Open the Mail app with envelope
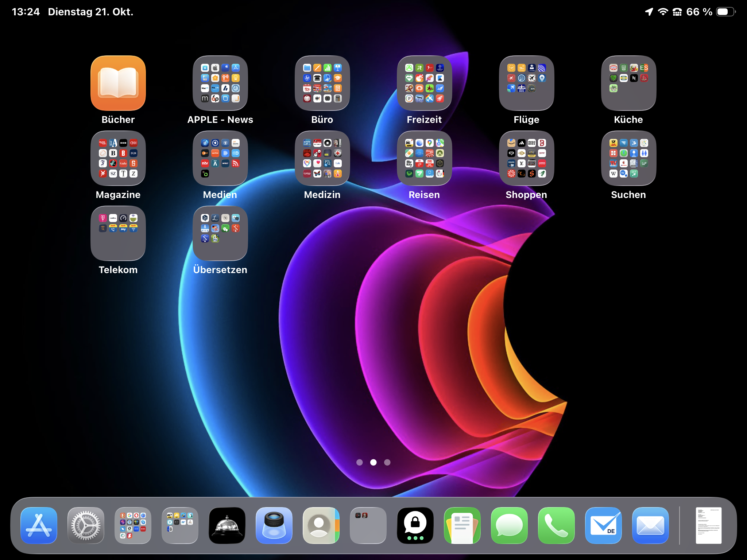The image size is (747, 560). 650,525
